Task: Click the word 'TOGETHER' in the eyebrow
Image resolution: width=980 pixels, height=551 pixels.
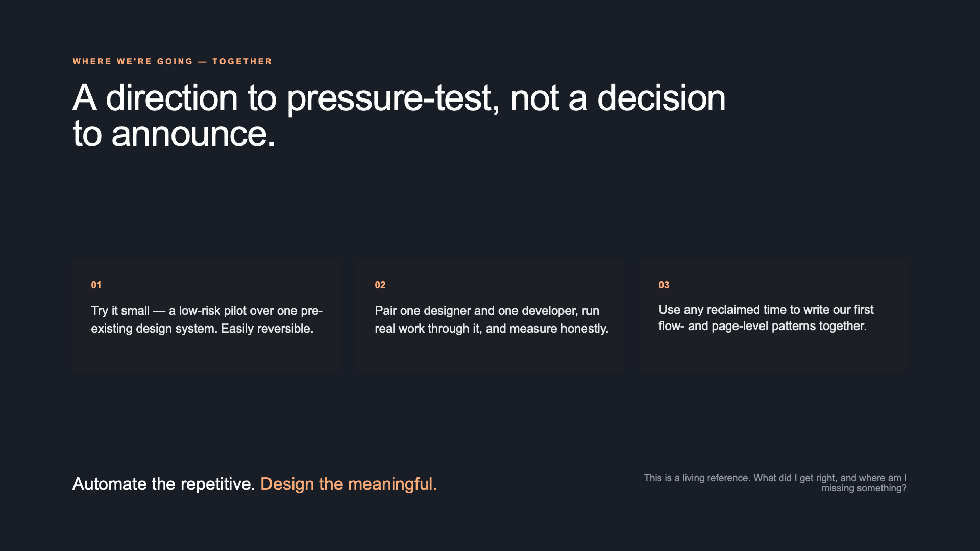Action: point(242,61)
